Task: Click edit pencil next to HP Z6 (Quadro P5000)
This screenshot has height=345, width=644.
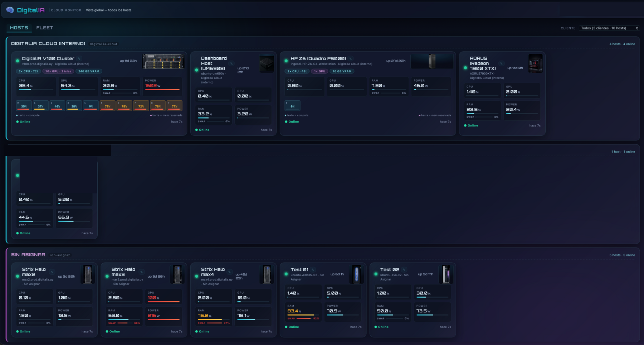Action: [351, 59]
